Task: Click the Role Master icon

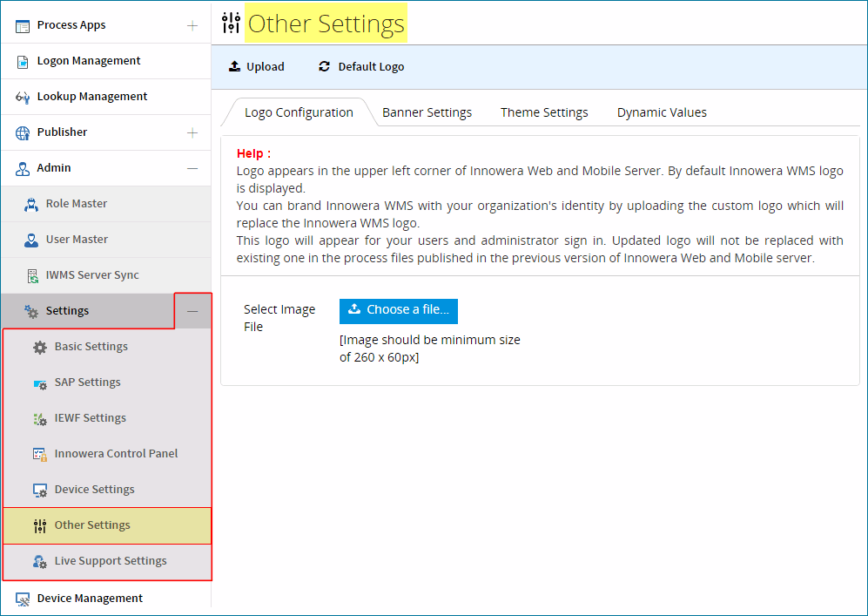Action: click(31, 205)
